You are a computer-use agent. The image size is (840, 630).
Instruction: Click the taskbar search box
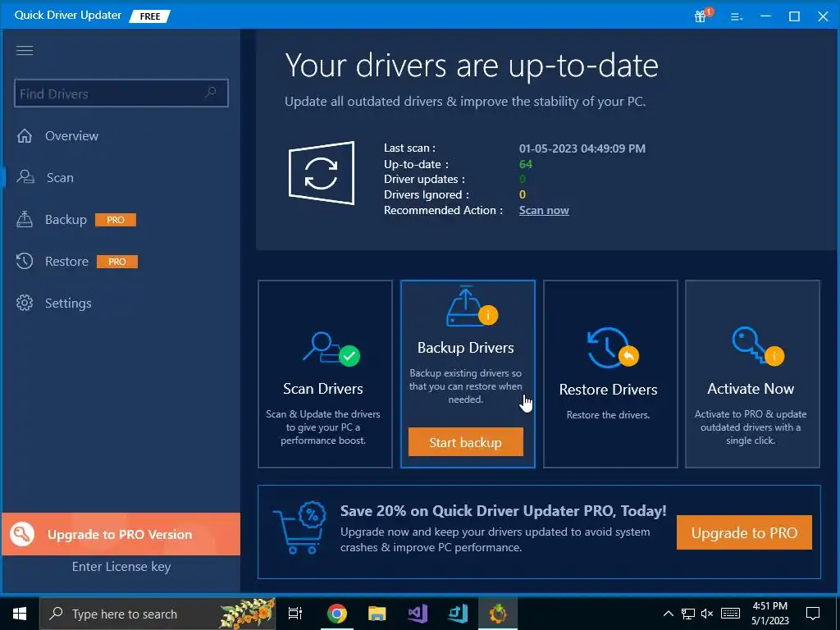(157, 614)
